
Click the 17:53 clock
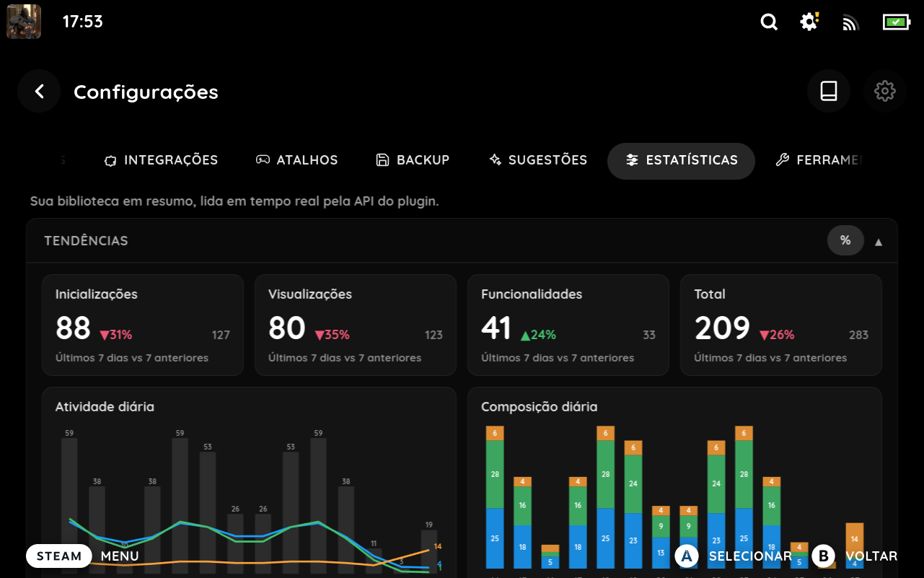pos(83,22)
